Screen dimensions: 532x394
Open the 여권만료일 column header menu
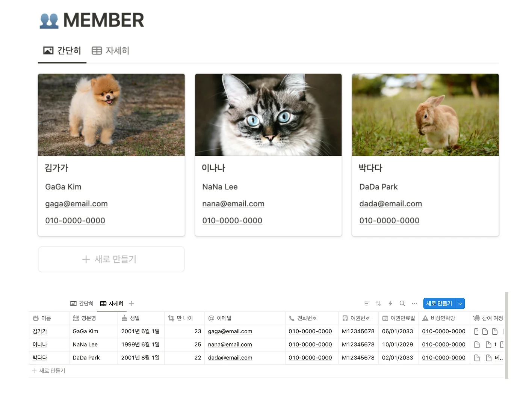click(x=398, y=318)
